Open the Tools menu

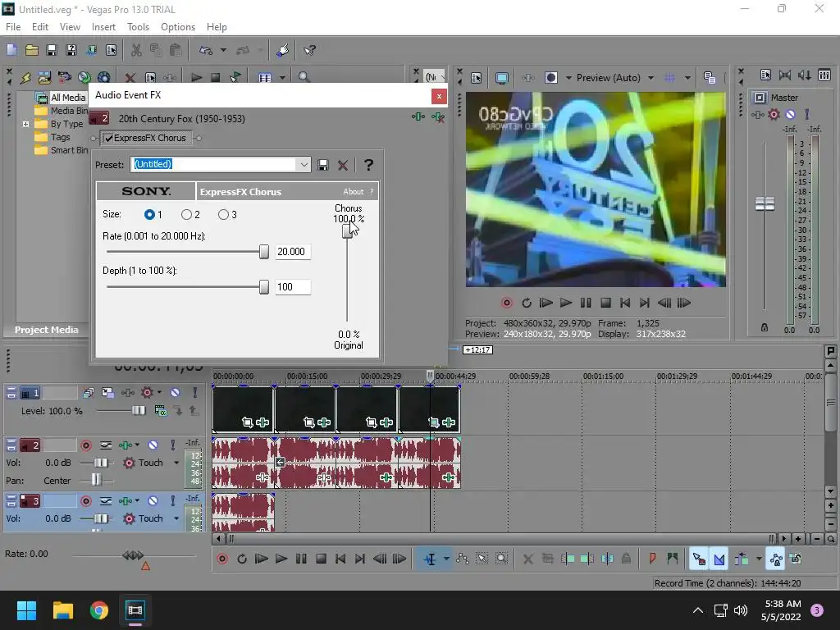[x=138, y=27]
